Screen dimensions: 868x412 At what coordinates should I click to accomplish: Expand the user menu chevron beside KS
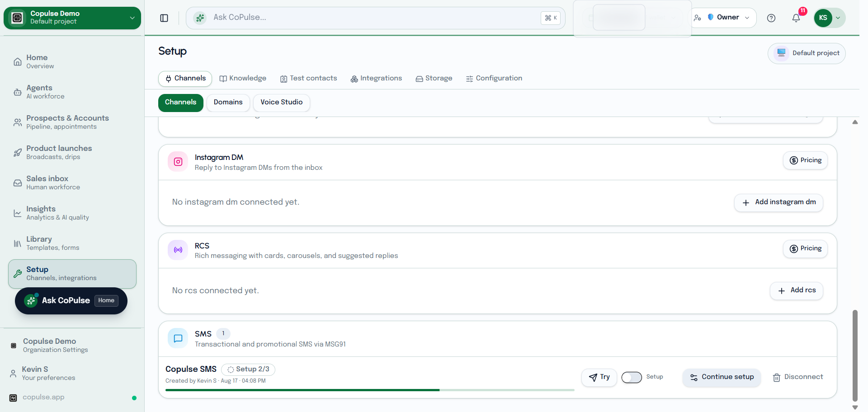click(x=838, y=18)
